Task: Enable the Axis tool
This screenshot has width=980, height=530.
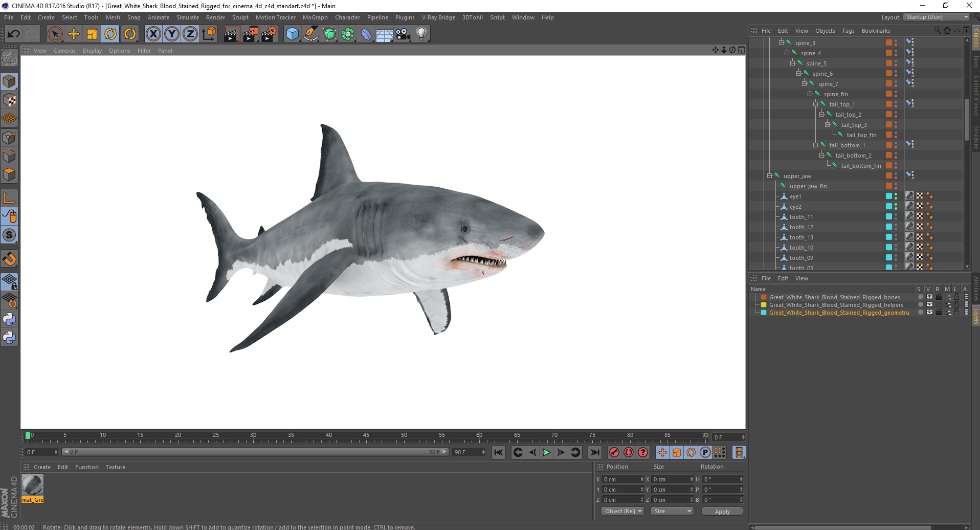Action: click(9, 197)
